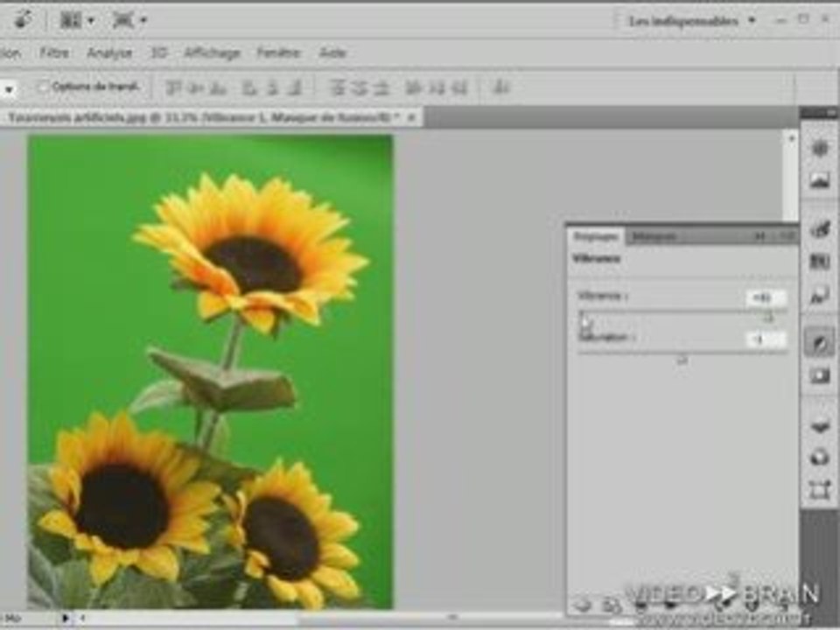
Task: Switch to the Masques tab
Action: tap(654, 236)
